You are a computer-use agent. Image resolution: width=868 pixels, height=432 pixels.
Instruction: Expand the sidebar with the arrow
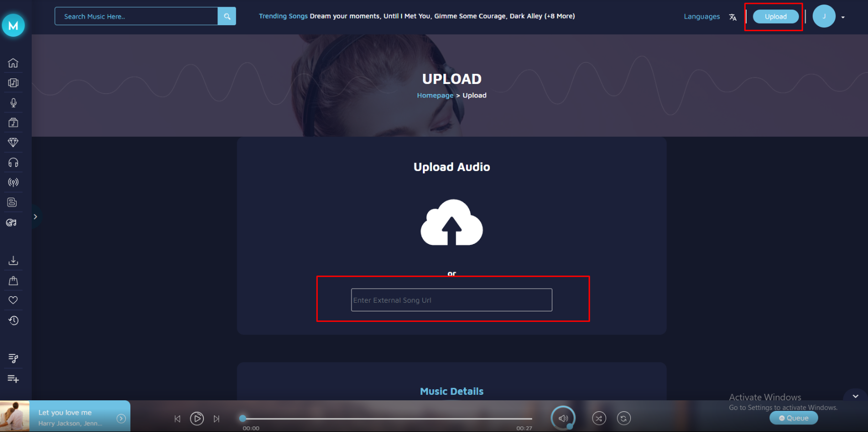pyautogui.click(x=35, y=217)
